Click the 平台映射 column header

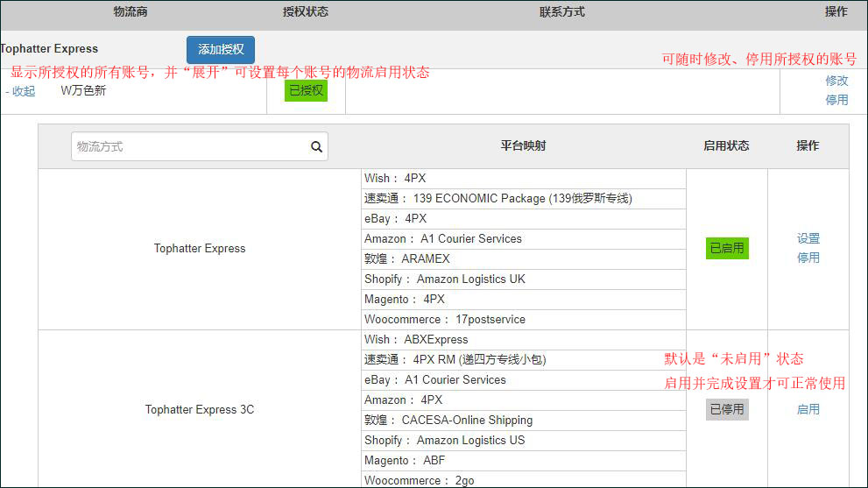(x=523, y=145)
